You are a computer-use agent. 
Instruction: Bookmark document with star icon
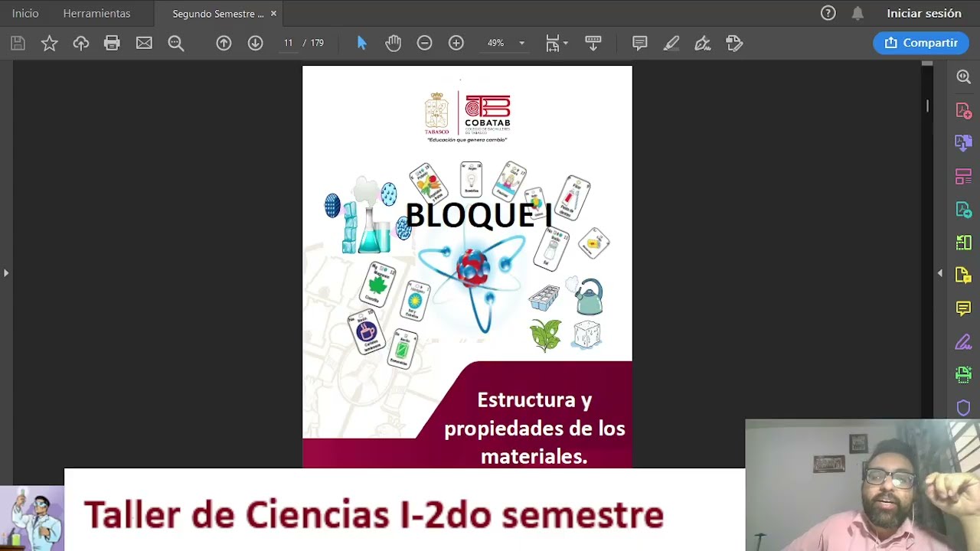click(x=49, y=43)
